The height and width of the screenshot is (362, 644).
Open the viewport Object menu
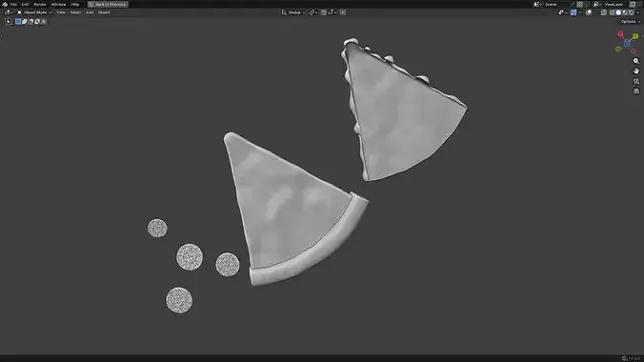[104, 12]
